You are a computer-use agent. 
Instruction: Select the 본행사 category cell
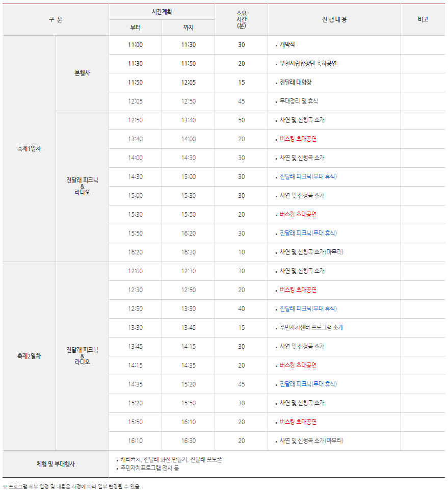(x=82, y=71)
